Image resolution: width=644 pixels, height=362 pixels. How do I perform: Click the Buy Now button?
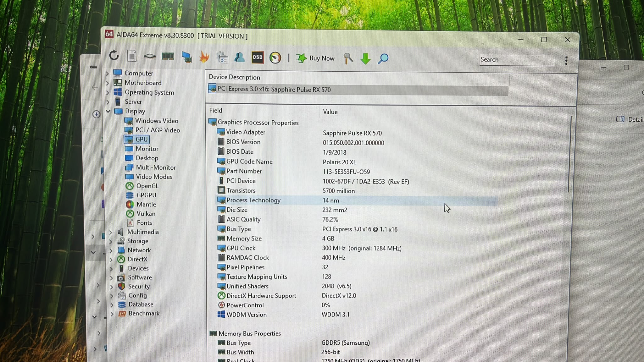(x=315, y=58)
